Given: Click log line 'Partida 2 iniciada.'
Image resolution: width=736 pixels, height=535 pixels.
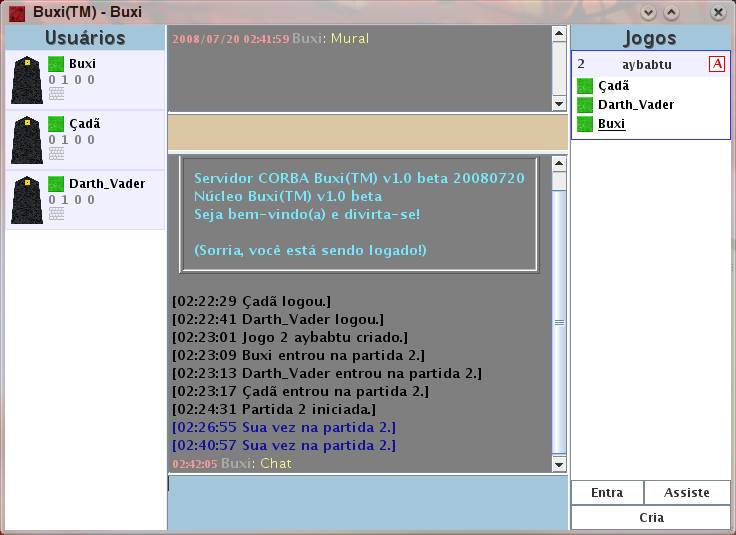Looking at the screenshot, I should pyautogui.click(x=274, y=409).
